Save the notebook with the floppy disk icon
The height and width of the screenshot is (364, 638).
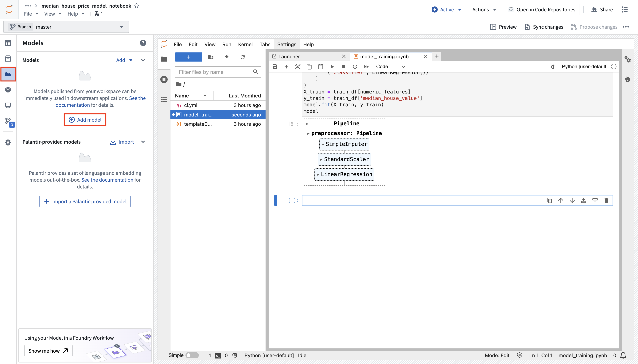pos(275,66)
